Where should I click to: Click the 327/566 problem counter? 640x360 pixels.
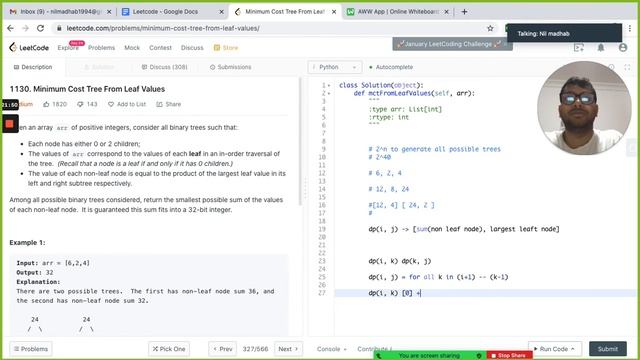coord(256,349)
